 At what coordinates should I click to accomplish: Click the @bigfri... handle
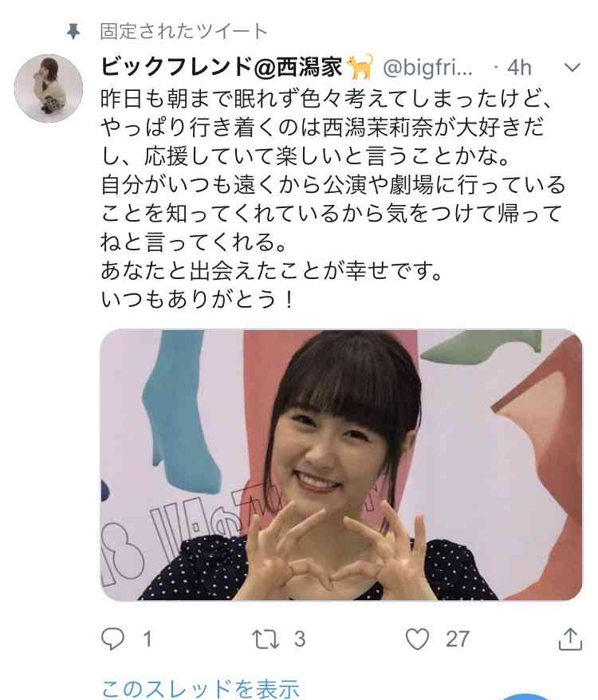coord(428,68)
